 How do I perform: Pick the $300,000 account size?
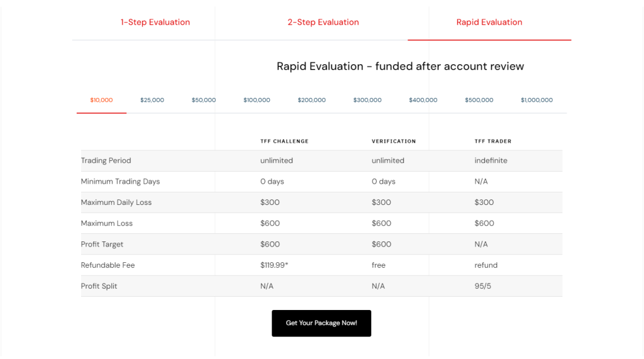367,100
